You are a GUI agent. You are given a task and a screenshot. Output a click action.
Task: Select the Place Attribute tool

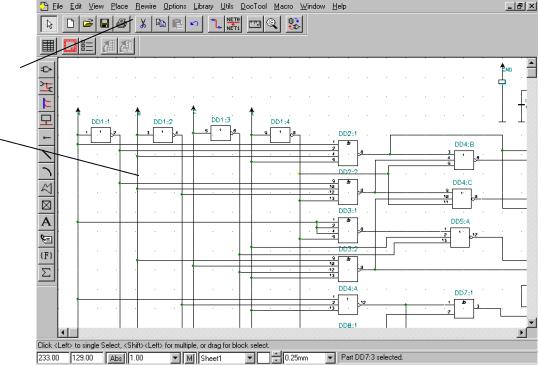[46, 239]
